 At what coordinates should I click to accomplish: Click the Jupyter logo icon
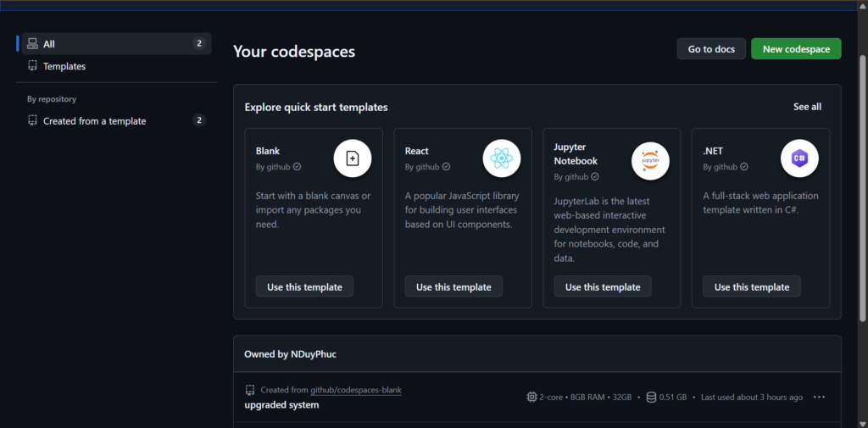click(650, 158)
